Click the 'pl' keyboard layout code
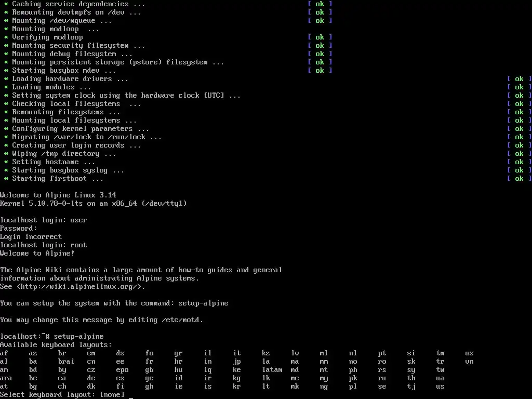The height and width of the screenshot is (399, 532). 353,387
